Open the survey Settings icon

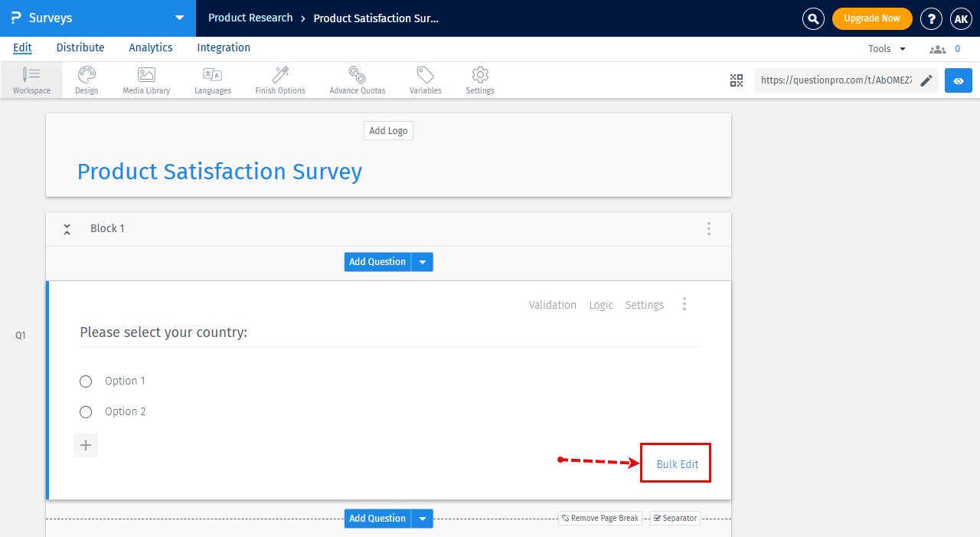(x=479, y=79)
